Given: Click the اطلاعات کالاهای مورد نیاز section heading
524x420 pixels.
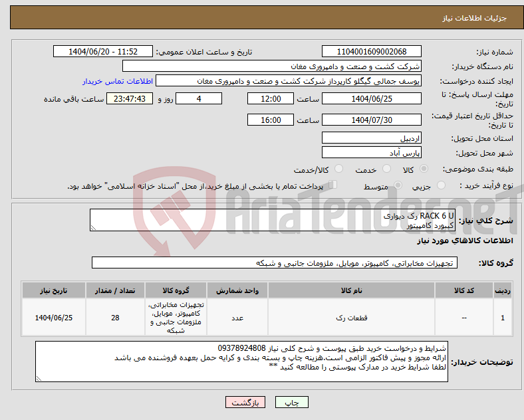Looking at the screenshot, I should point(465,241).
